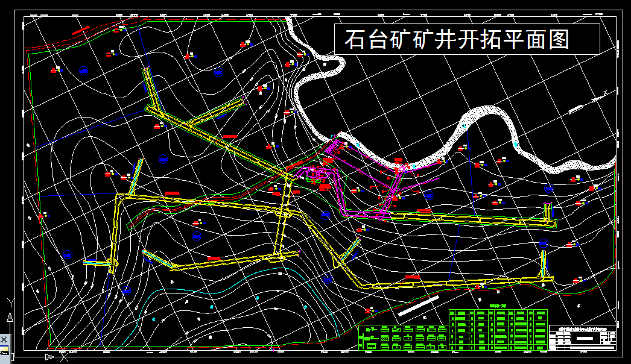Select the white diagonal scale bar
Image resolution: width=631 pixels, height=364 pixels.
pyautogui.click(x=418, y=306)
